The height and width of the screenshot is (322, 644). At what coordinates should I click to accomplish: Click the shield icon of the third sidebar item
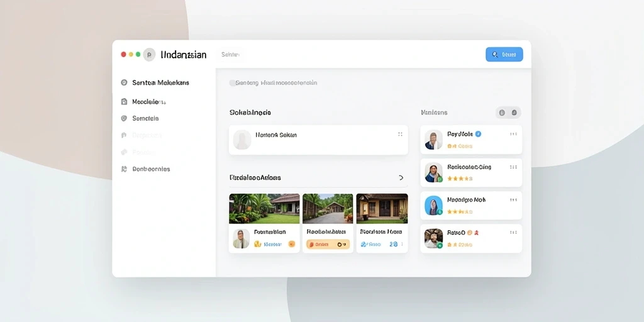(x=124, y=118)
